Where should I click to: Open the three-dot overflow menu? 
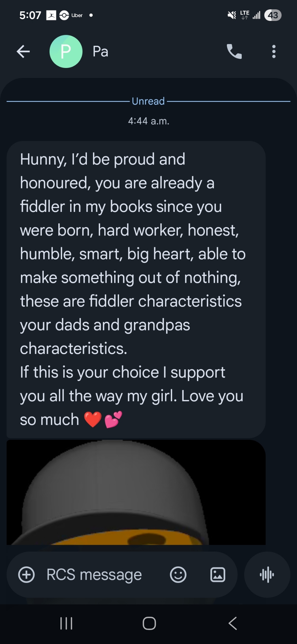pyautogui.click(x=274, y=52)
